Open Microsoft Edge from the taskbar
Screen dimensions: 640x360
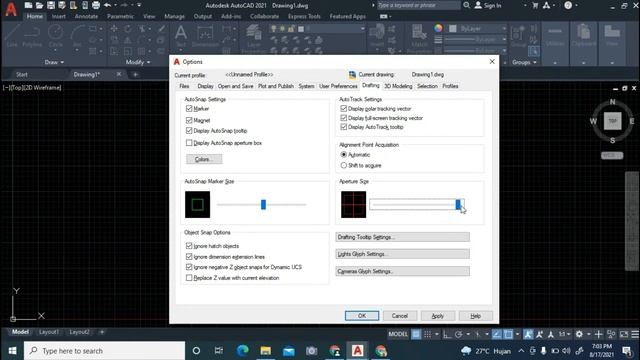(x=243, y=351)
